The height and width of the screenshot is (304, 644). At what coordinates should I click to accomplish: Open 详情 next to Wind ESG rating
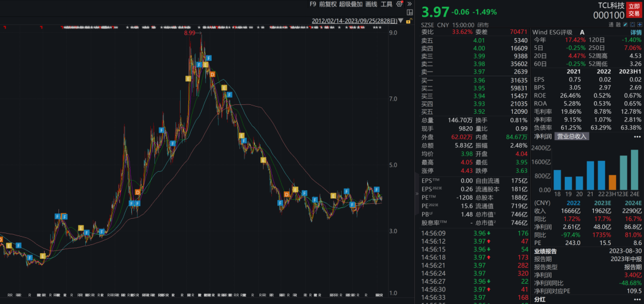pyautogui.click(x=636, y=32)
